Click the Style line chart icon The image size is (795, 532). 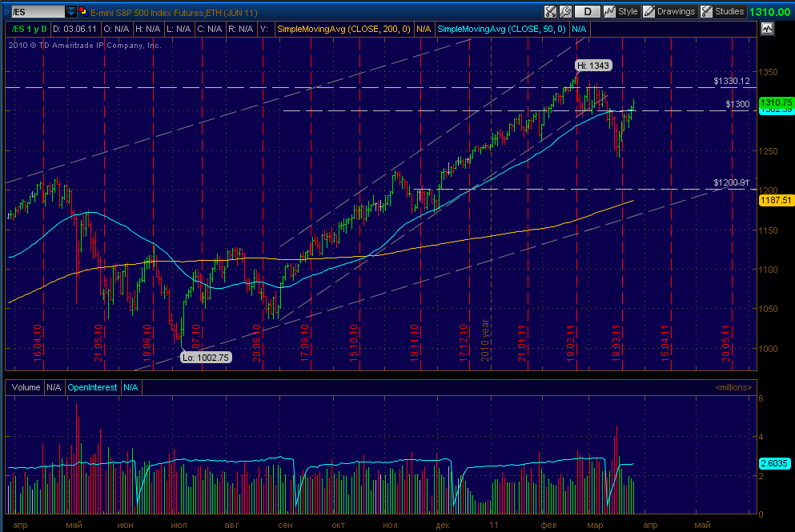(x=609, y=12)
